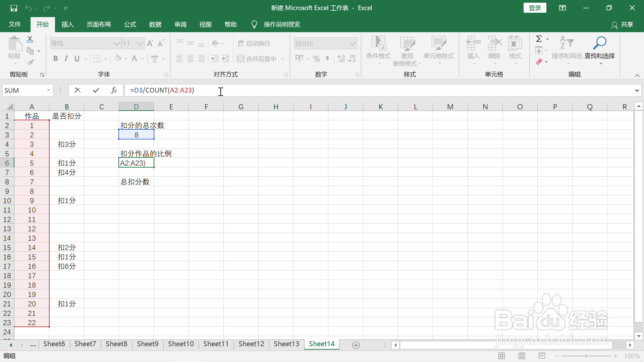Click the save icon in title bar

click(x=14, y=8)
